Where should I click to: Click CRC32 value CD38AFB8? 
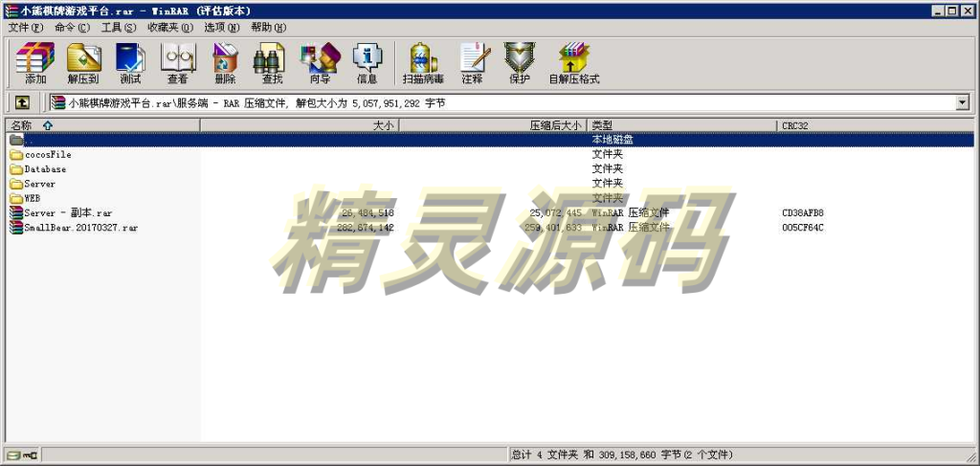pos(803,213)
